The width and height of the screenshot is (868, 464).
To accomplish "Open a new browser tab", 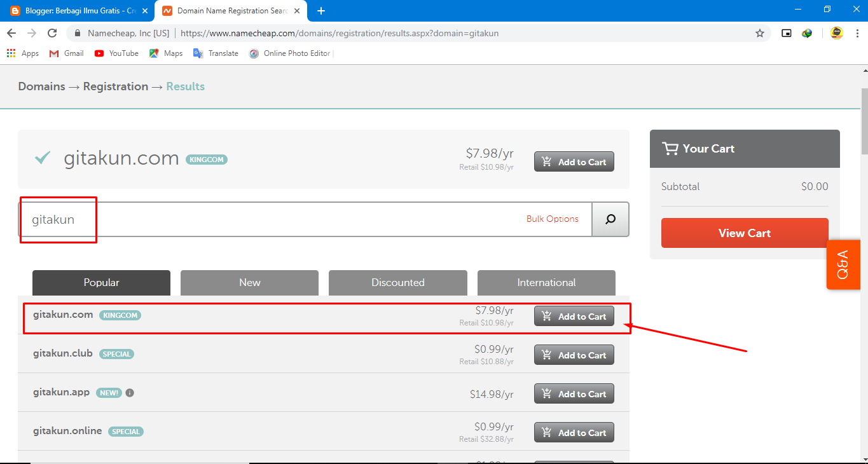I will 321,11.
